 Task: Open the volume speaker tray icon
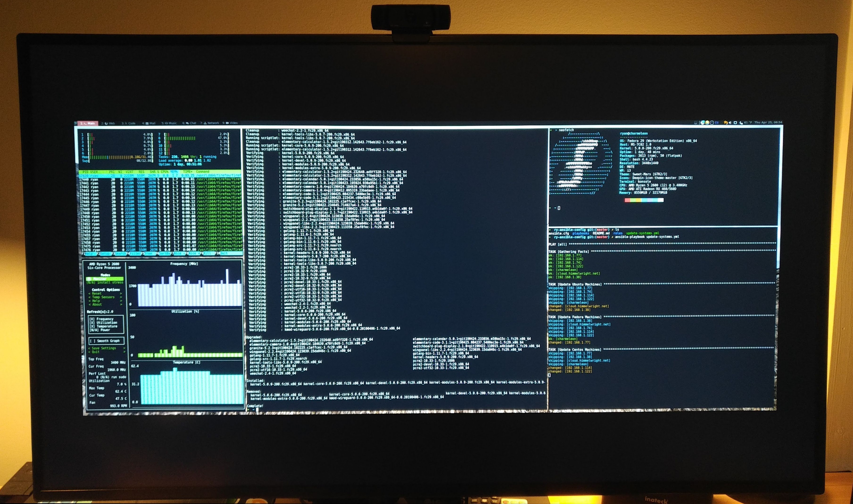tap(730, 123)
